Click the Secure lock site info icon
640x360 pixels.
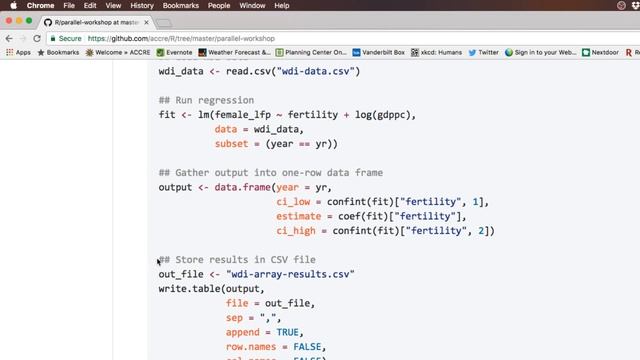[x=53, y=38]
